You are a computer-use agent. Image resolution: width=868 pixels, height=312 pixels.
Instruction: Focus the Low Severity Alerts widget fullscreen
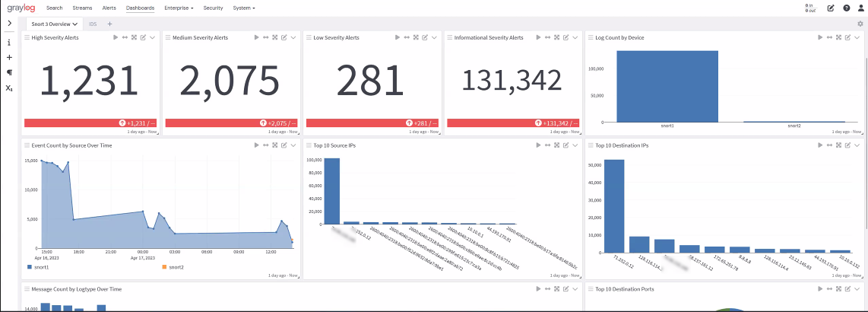pos(416,37)
